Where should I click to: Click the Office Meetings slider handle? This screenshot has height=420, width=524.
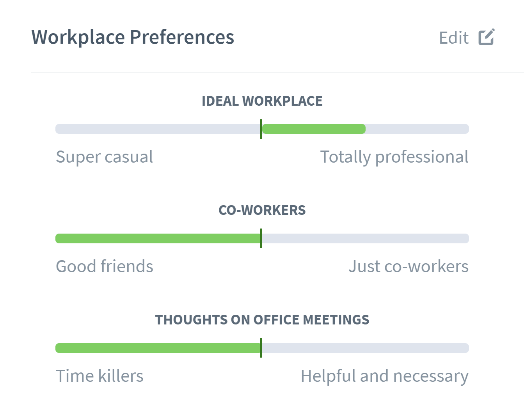(x=261, y=348)
